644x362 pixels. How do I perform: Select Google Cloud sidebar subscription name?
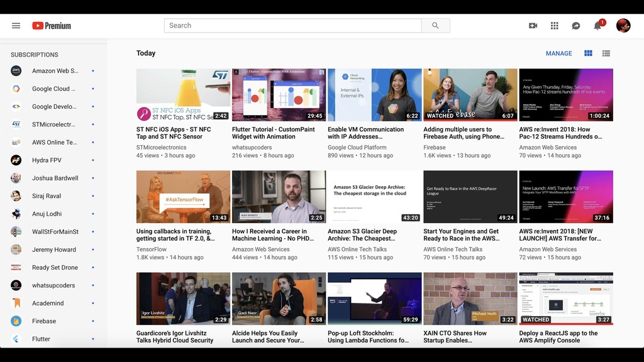tap(53, 89)
